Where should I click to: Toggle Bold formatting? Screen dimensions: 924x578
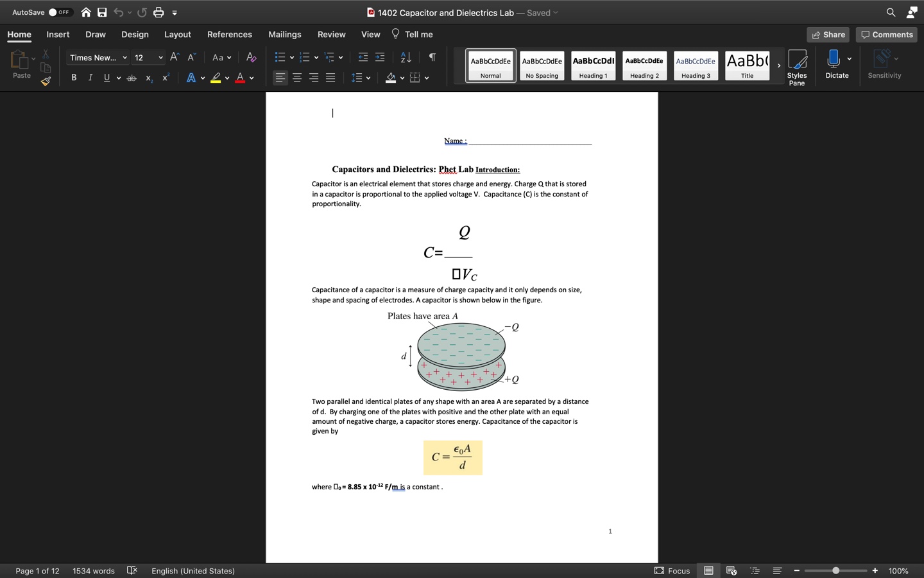tap(74, 78)
